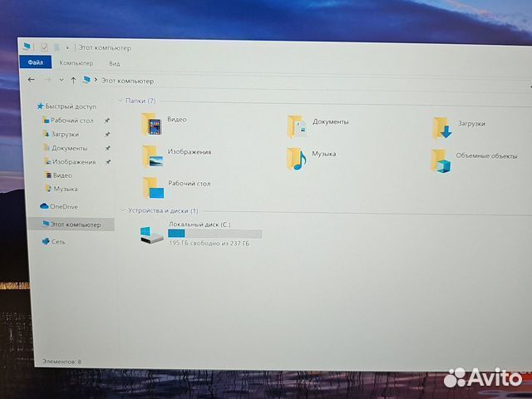Open the Файл ribbon tab

click(x=36, y=62)
